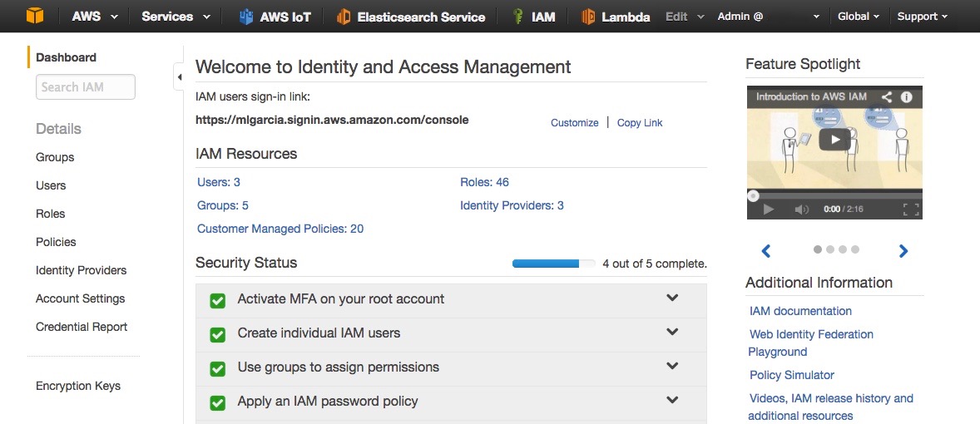Open the Global region dropdown

pyautogui.click(x=859, y=17)
